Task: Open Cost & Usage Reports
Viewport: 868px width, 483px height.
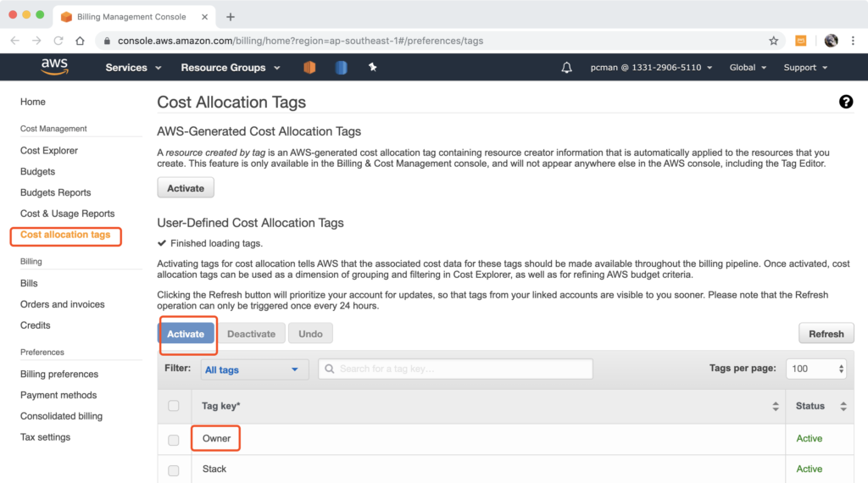Action: tap(68, 214)
